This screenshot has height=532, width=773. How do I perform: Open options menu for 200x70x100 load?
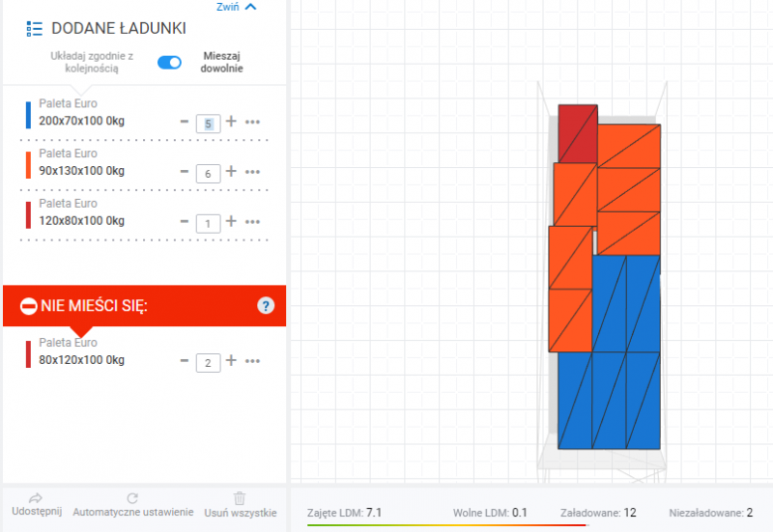pyautogui.click(x=253, y=122)
